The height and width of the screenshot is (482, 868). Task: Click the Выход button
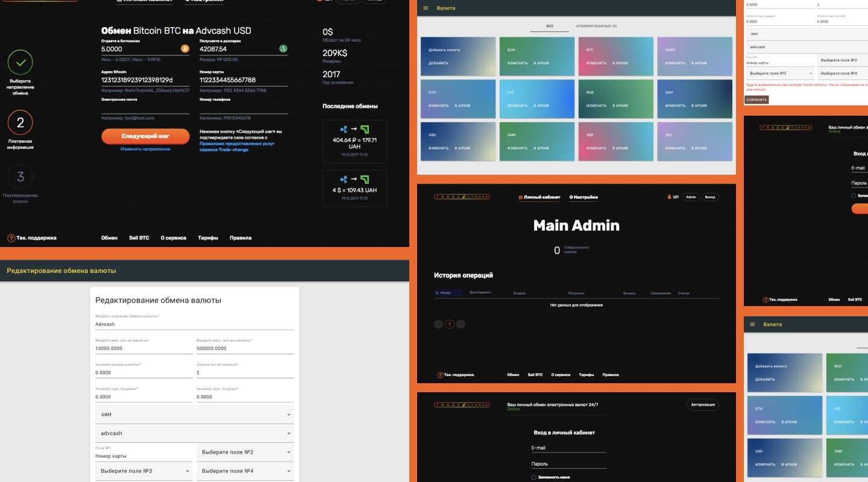(x=710, y=197)
